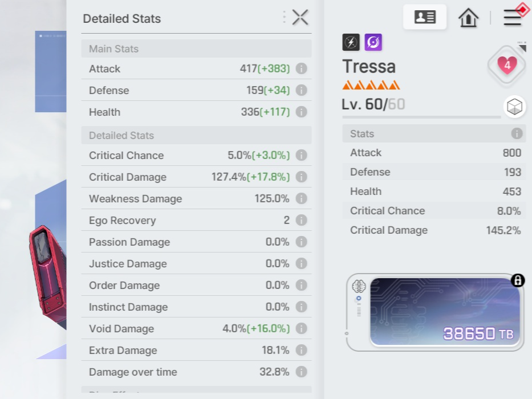Toggle the lock on the memory card
This screenshot has height=399, width=532.
518,280
